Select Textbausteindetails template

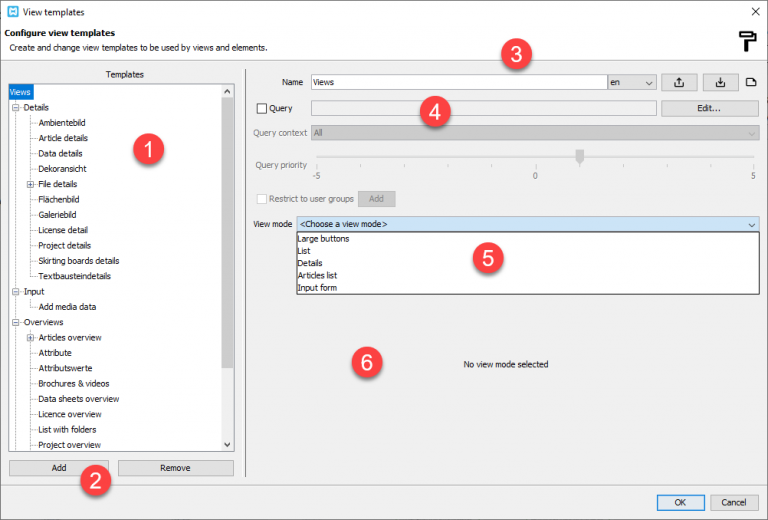coord(74,276)
